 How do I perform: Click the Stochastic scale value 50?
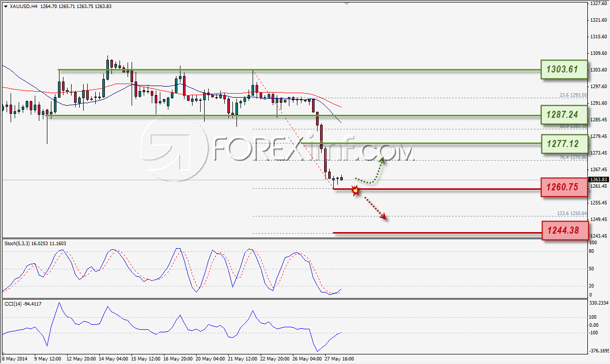592,269
